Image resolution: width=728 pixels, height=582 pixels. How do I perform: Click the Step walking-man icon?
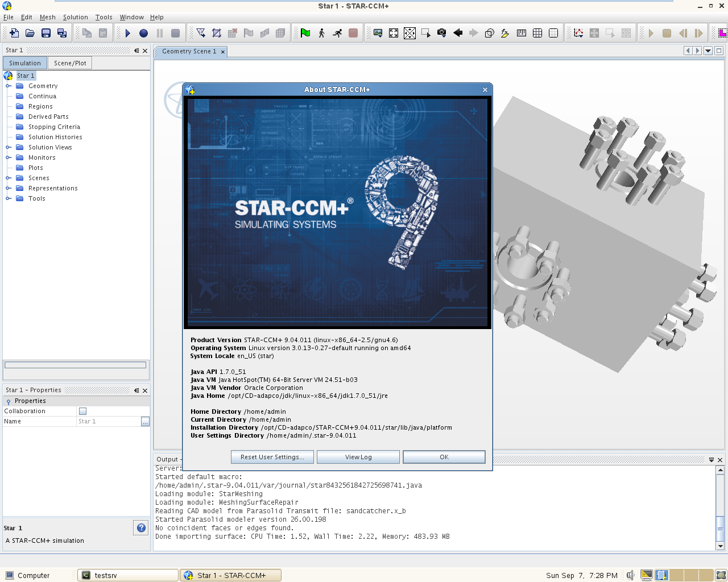pyautogui.click(x=321, y=33)
